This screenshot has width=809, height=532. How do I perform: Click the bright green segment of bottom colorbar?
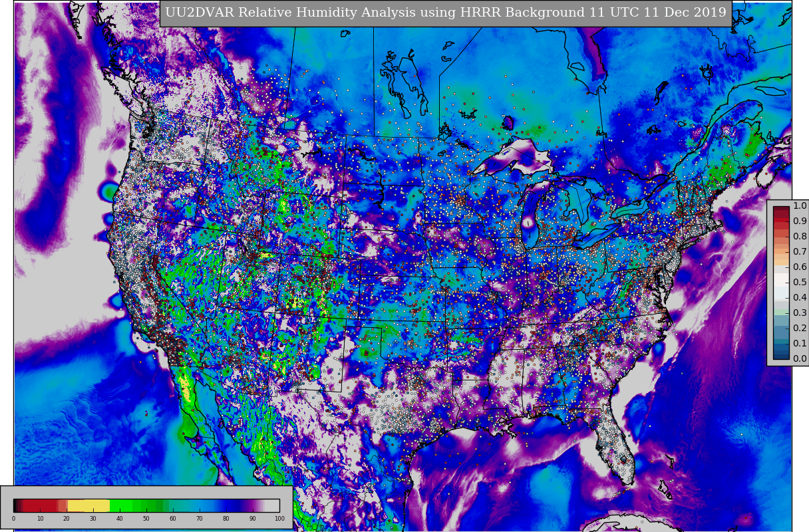pos(121,505)
